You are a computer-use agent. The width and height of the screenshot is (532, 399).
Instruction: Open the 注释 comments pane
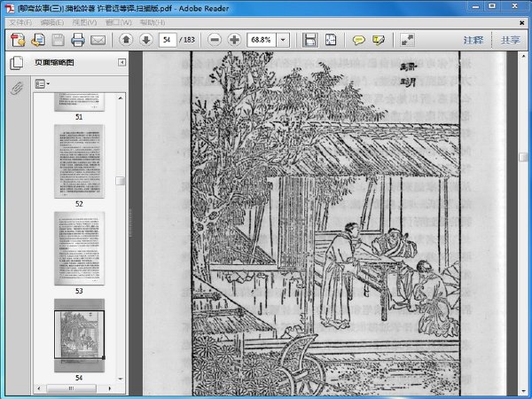click(473, 40)
